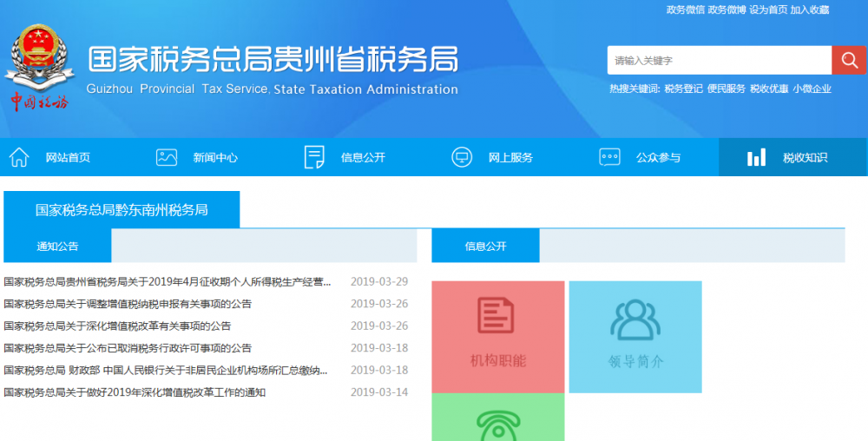Screen dimensions: 868x441
Task: Click the document icon beside 信息公开
Action: pos(314,157)
